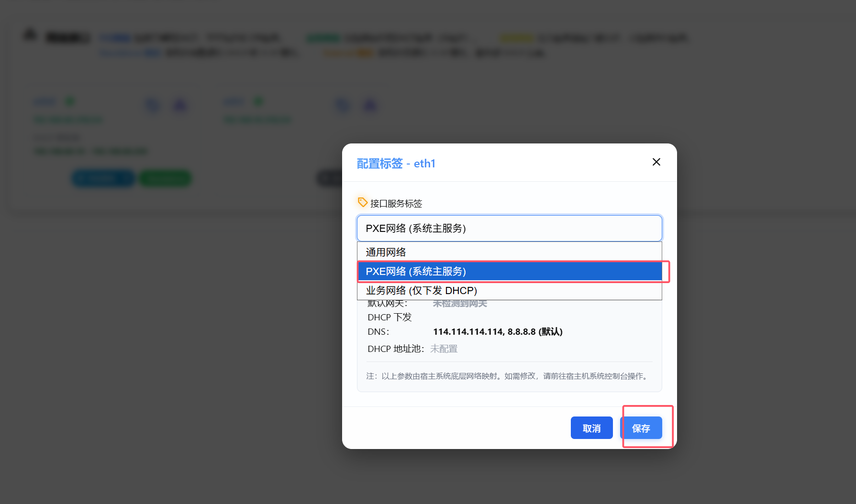Click the blue interface name link on the left card
Screen dimensions: 856x504
pyautogui.click(x=44, y=101)
